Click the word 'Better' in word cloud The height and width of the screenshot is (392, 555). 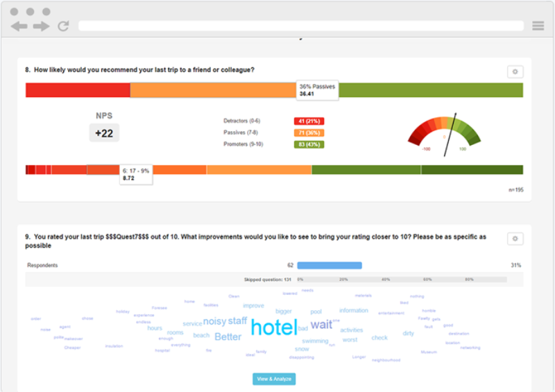(x=228, y=336)
